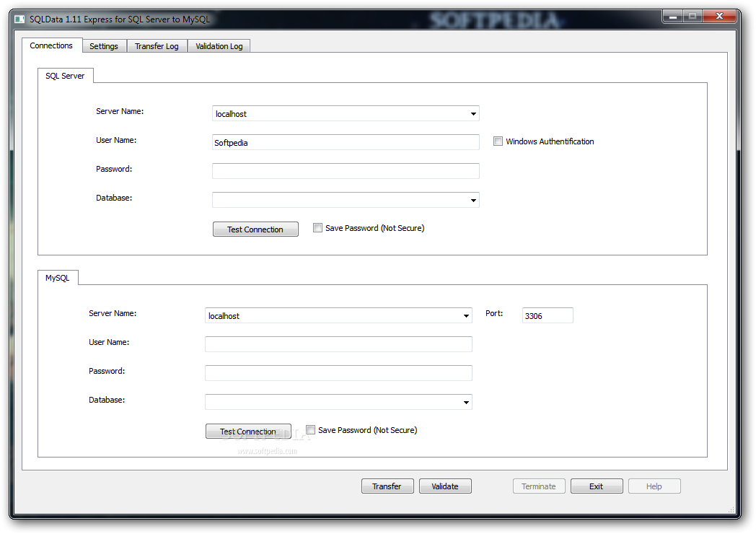Focus SQL Server User Name field containing Softpedia

pyautogui.click(x=346, y=142)
